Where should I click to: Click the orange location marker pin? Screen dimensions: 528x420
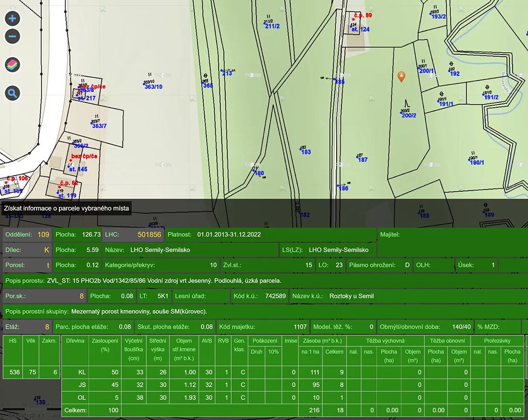(401, 76)
